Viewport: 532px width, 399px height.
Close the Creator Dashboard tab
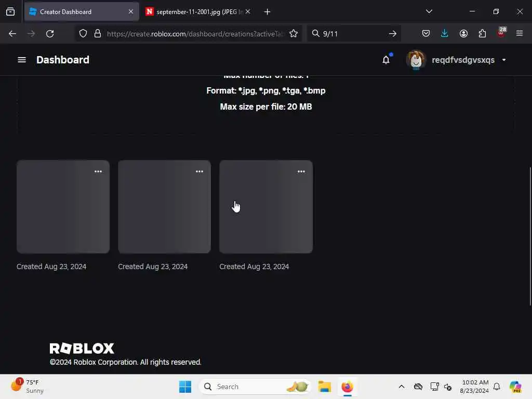coord(131,11)
